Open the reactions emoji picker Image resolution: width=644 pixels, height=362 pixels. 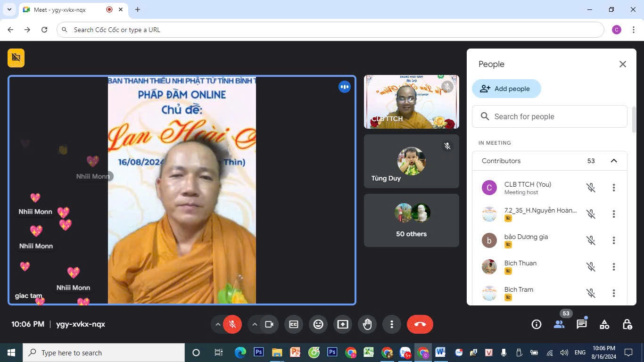318,324
